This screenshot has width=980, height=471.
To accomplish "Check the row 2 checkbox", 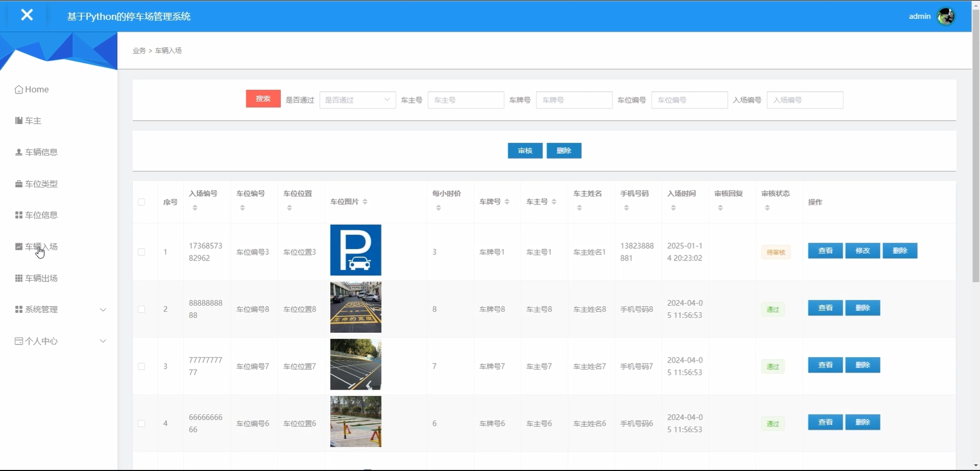I will (141, 309).
